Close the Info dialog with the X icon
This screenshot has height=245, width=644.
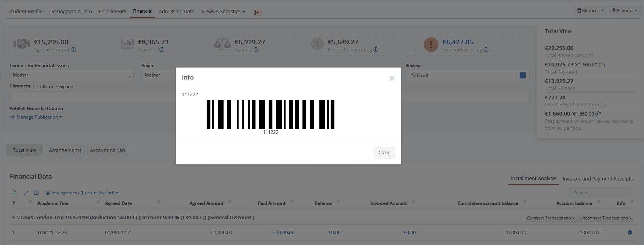point(392,78)
